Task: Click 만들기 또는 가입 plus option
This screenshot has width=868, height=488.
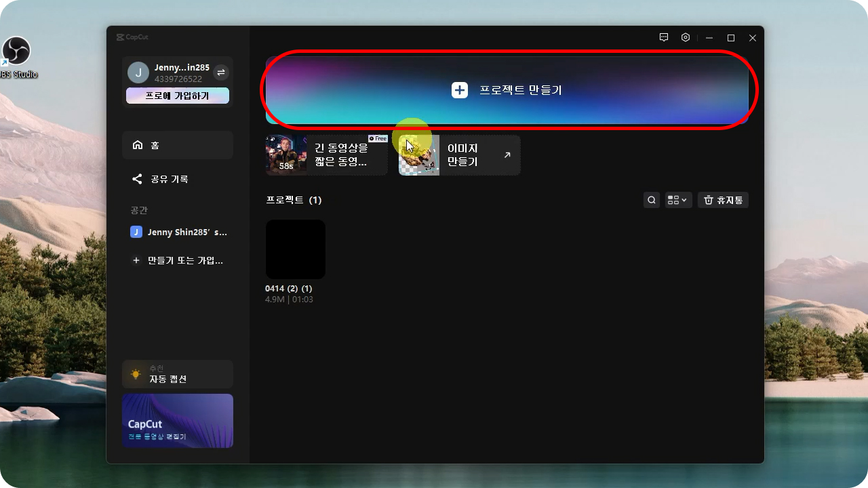Action: (x=178, y=260)
